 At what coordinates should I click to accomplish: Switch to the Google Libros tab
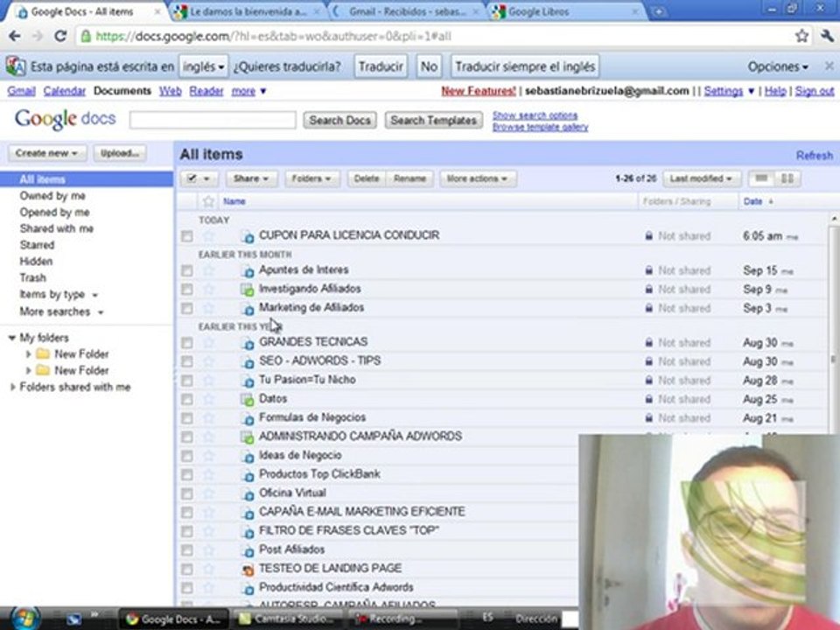(x=567, y=11)
